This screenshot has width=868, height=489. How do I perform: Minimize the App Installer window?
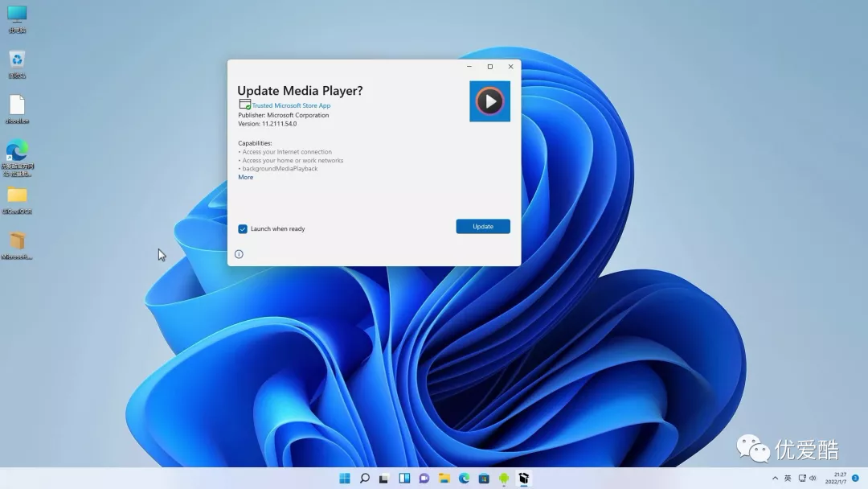469,67
